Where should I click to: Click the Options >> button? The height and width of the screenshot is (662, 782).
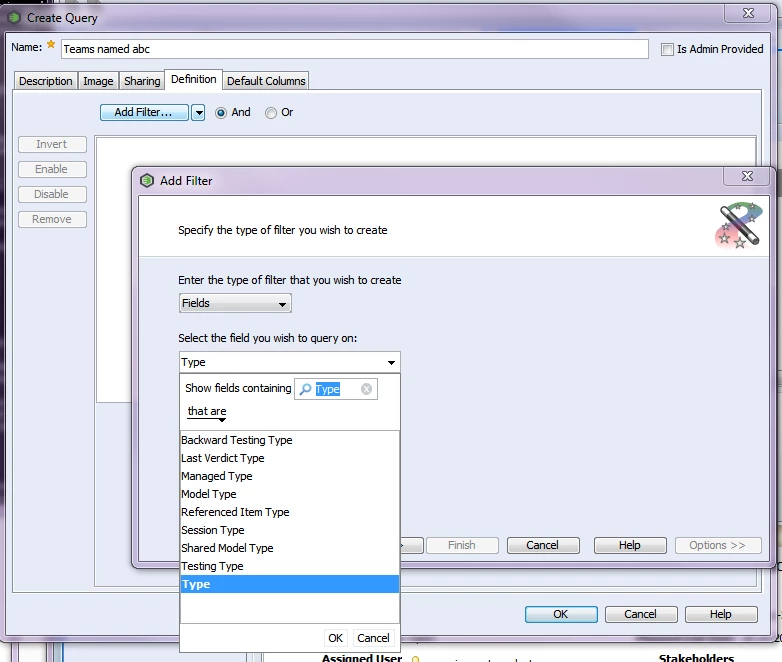point(718,545)
